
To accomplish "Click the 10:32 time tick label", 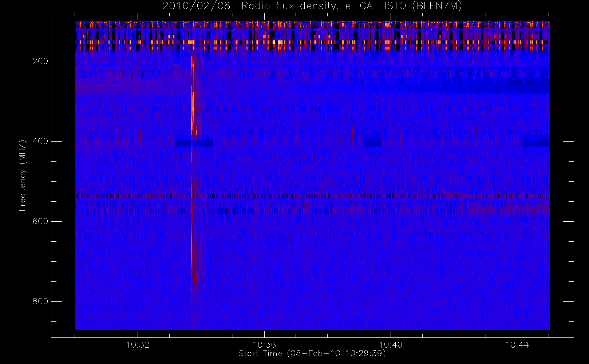I will point(138,345).
